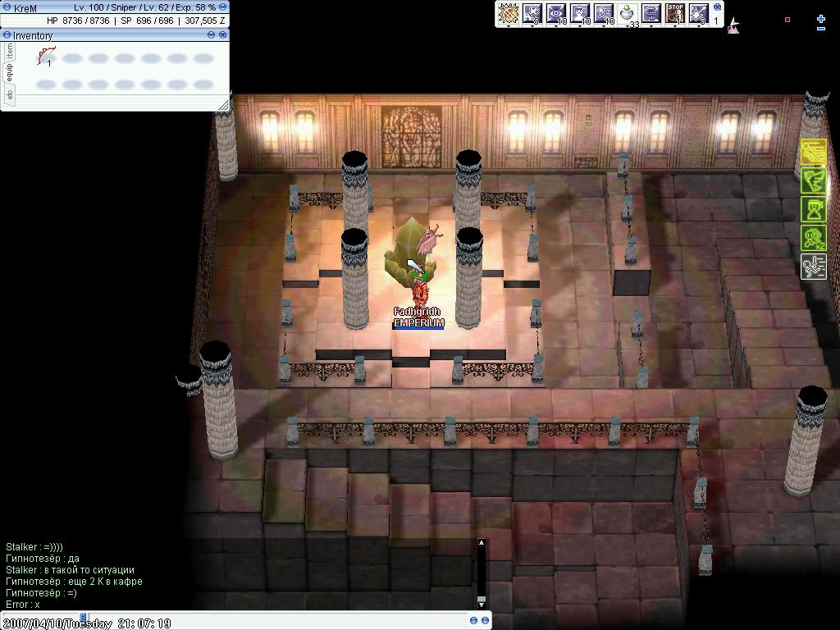Trigger the face portrait skill in hotbar
Viewport: 840px width, 630px height.
click(x=580, y=13)
